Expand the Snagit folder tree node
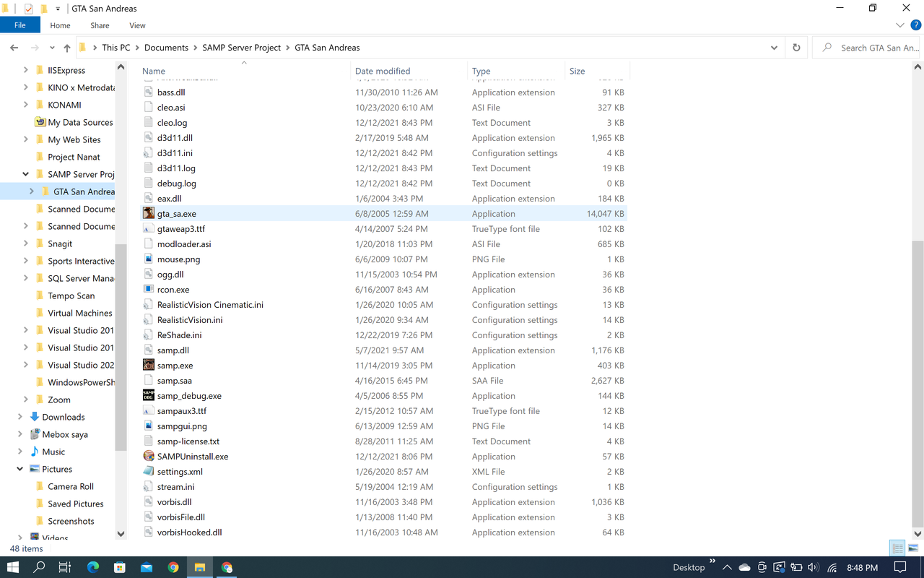 pyautogui.click(x=26, y=243)
